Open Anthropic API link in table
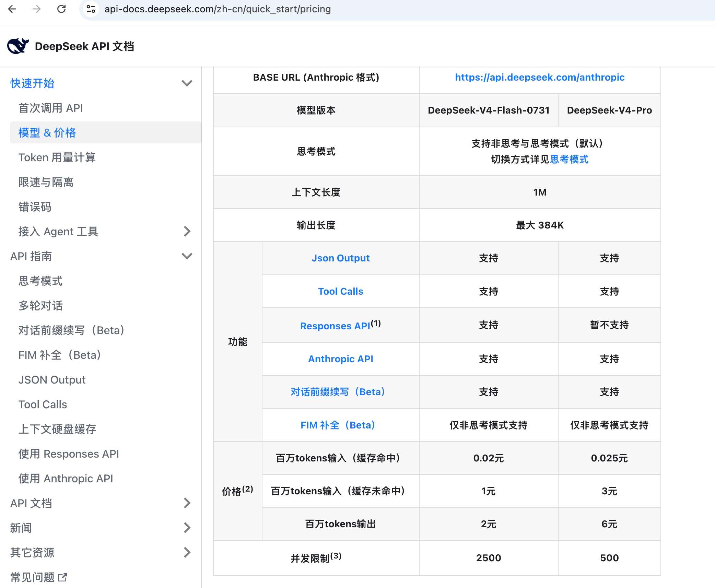Image resolution: width=715 pixels, height=588 pixels. (x=341, y=359)
